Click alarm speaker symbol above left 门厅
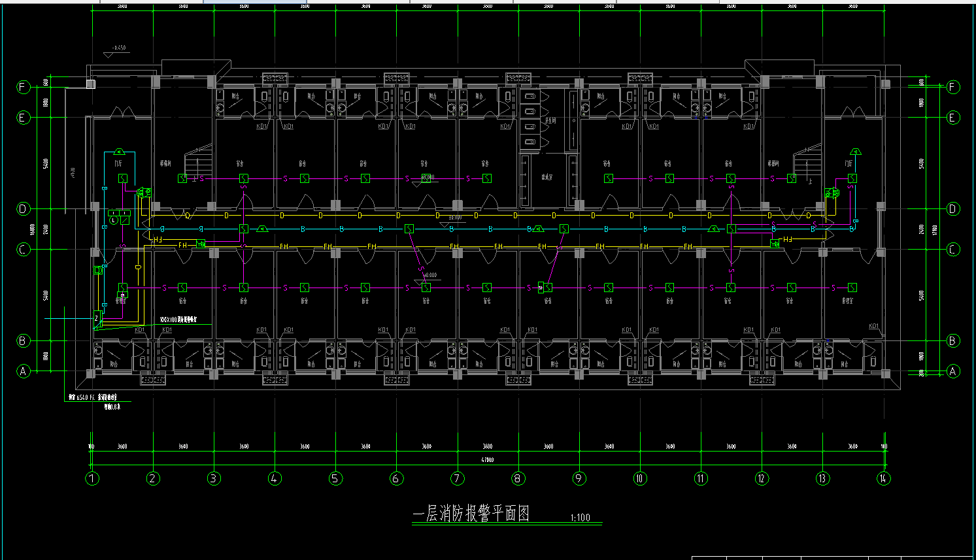This screenshot has width=976, height=560. 120,152
